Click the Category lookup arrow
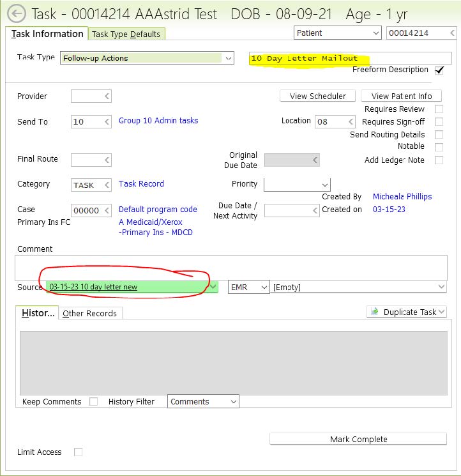This screenshot has width=461, height=476. [107, 185]
